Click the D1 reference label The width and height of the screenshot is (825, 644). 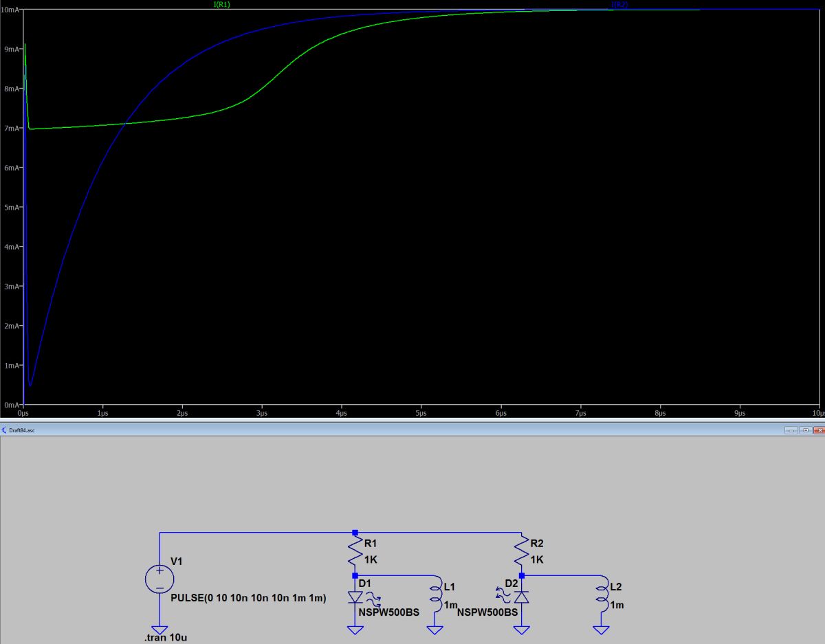coord(366,583)
